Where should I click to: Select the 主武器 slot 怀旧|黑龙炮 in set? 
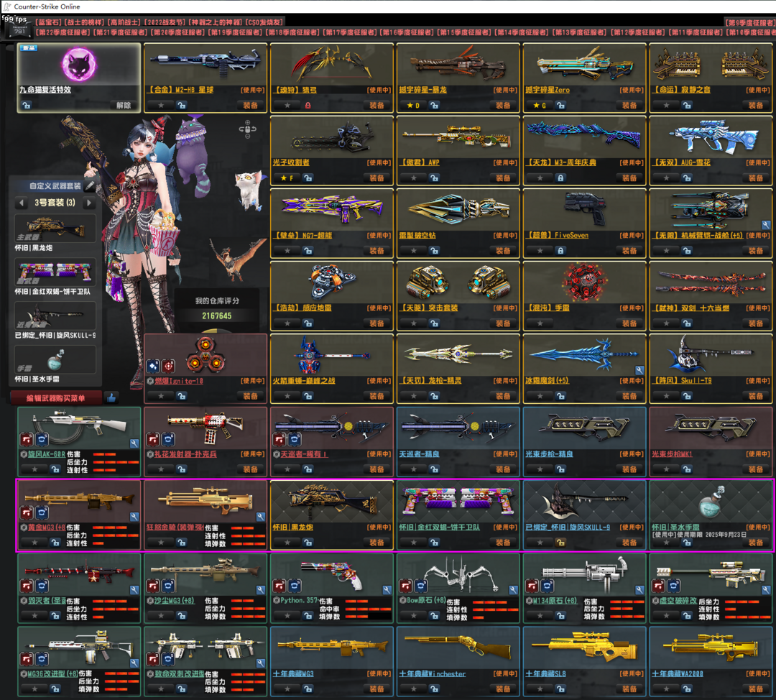55,229
